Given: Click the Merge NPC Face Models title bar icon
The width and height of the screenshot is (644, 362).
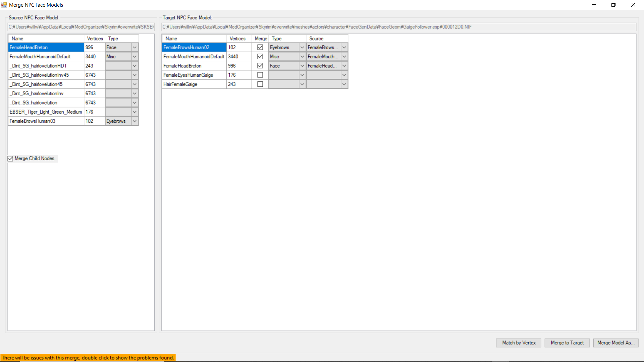Looking at the screenshot, I should (x=4, y=5).
